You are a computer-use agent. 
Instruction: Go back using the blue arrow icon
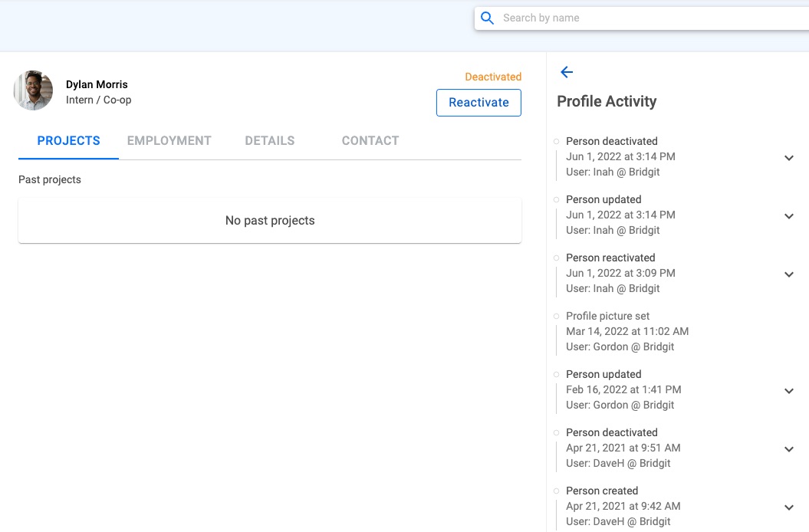[567, 72]
